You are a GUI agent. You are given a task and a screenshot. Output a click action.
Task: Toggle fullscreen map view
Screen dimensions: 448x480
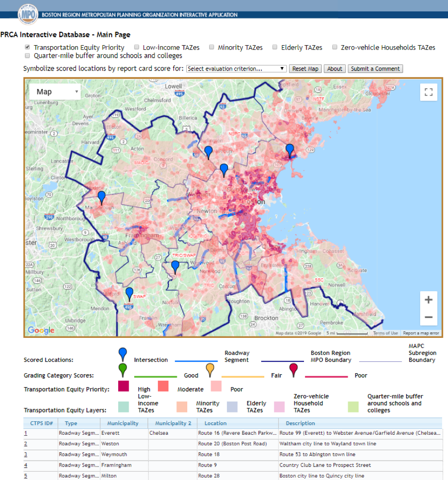coord(429,92)
